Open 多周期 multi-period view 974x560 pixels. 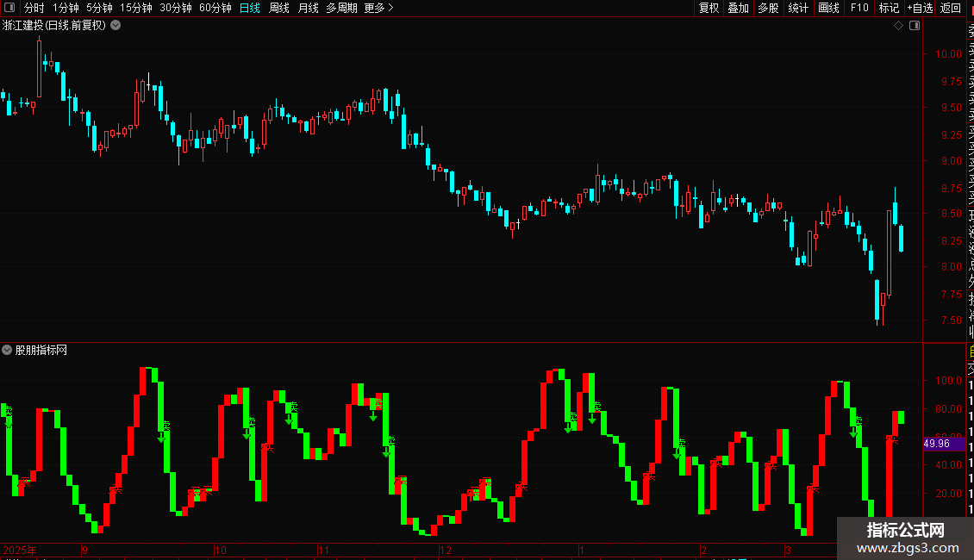click(341, 8)
